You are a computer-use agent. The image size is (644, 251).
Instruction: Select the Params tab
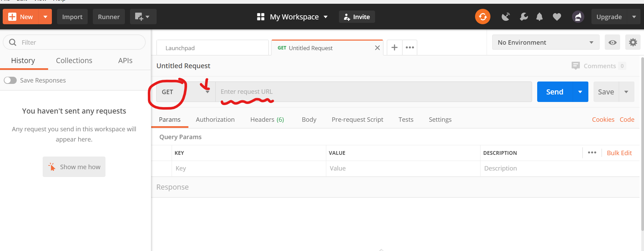(170, 120)
